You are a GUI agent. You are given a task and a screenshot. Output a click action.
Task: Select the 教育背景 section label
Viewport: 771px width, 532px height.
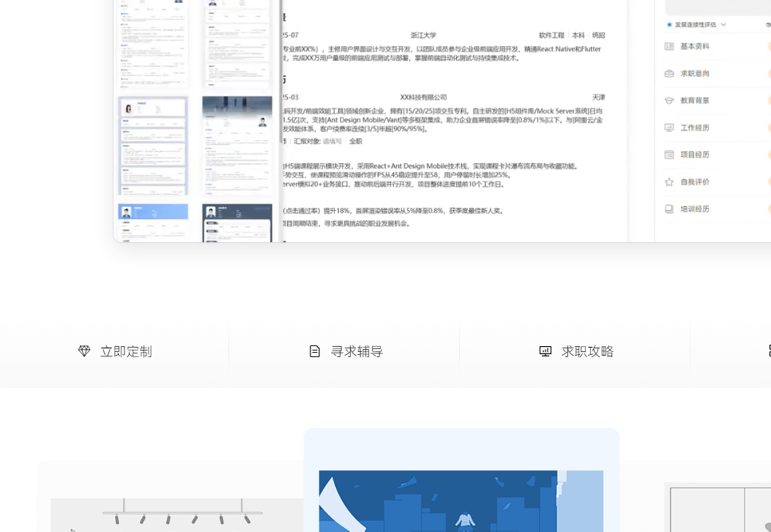tap(694, 100)
